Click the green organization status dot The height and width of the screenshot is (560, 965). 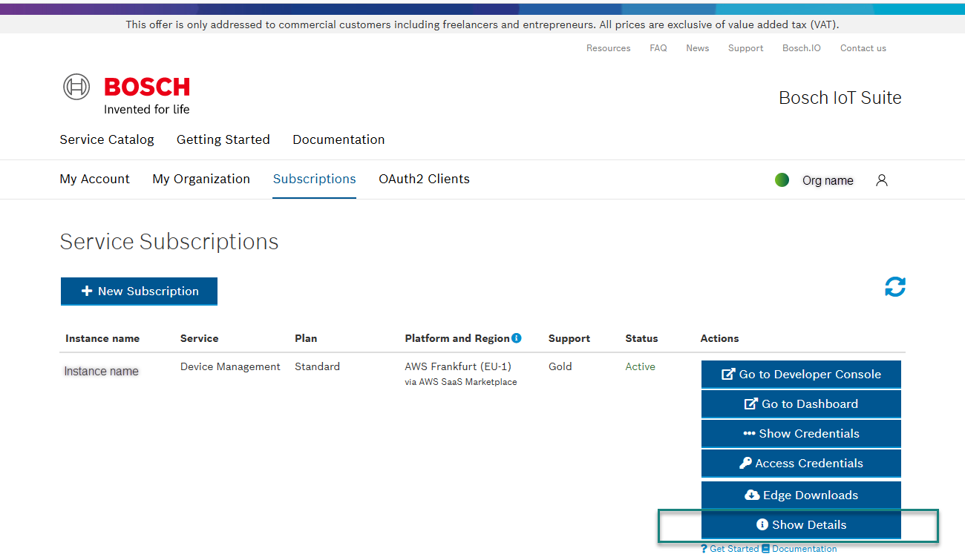[x=782, y=179]
